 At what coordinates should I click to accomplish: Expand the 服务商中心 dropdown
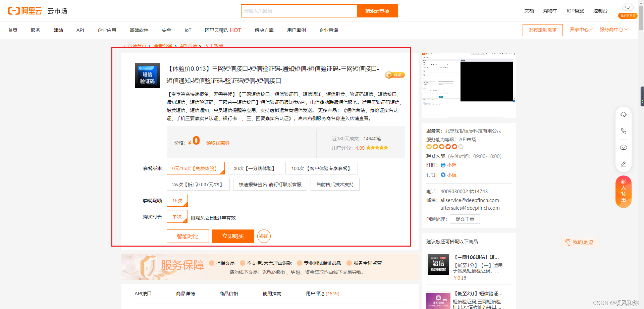click(613, 29)
